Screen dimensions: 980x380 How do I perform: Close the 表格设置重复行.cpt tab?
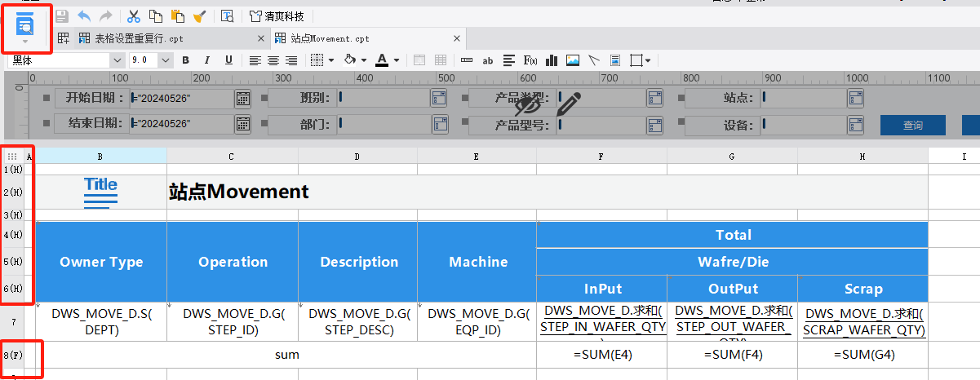point(261,38)
